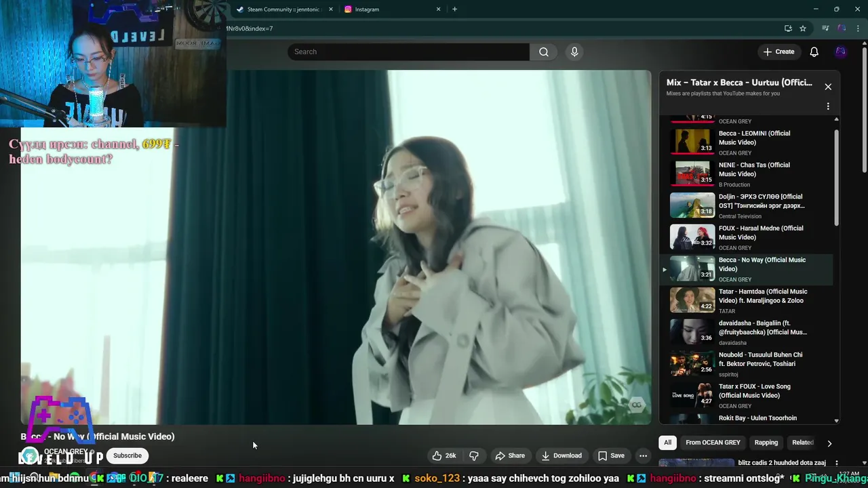Screen dimensions: 868x488
Task: Play NENE - Chas Tas playlist item
Action: (x=746, y=174)
